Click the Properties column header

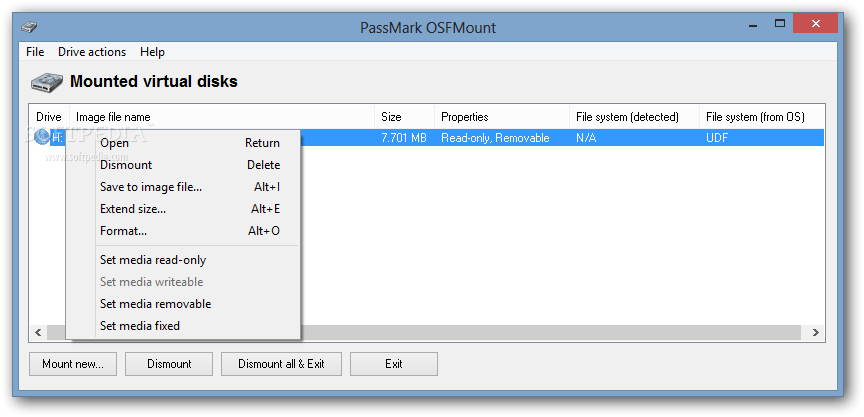click(502, 117)
